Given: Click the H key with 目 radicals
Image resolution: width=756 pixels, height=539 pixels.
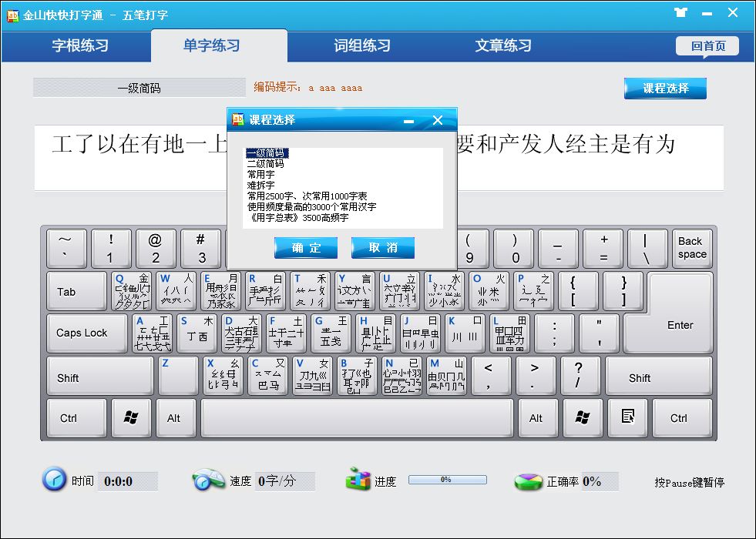Looking at the screenshot, I should [x=376, y=333].
